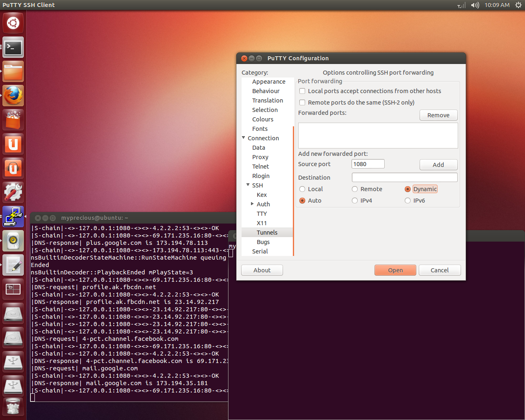Select the Colours category
This screenshot has height=420, width=525.
click(x=263, y=119)
